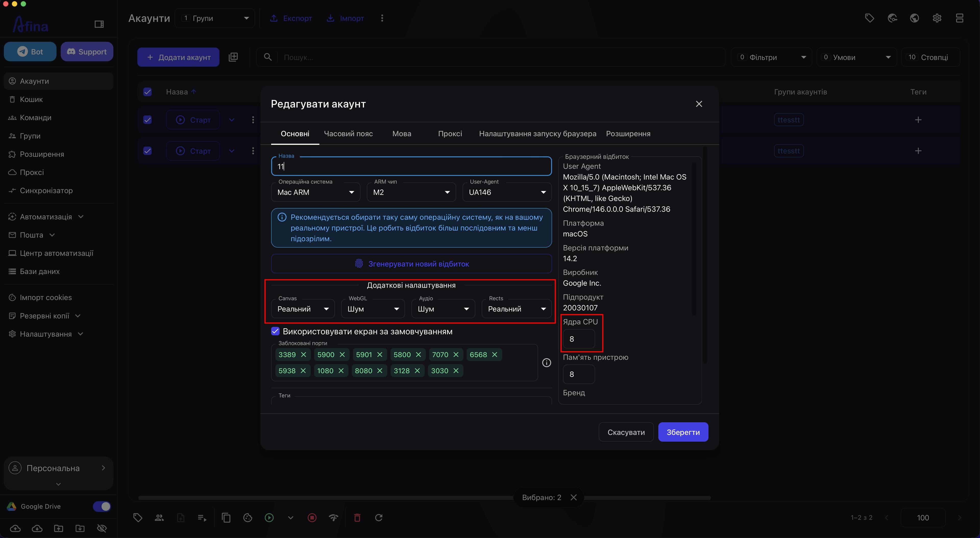Remove blocked port 3389 chip
This screenshot has height=538, width=980.
tap(304, 354)
